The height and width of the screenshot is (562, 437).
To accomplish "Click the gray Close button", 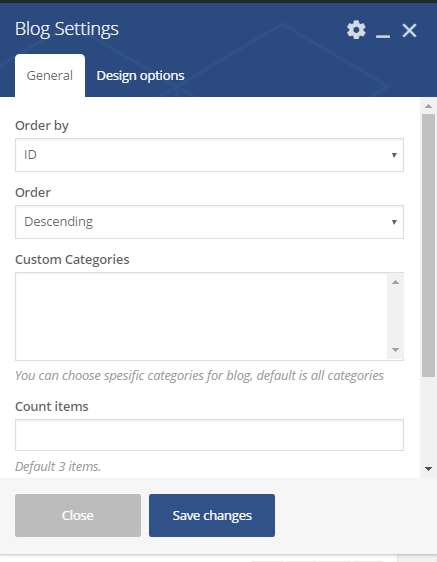I will point(78,515).
